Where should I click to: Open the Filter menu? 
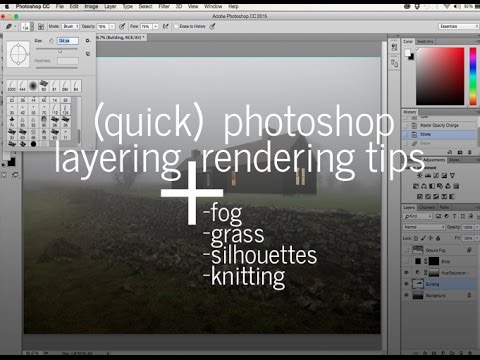(x=164, y=6)
